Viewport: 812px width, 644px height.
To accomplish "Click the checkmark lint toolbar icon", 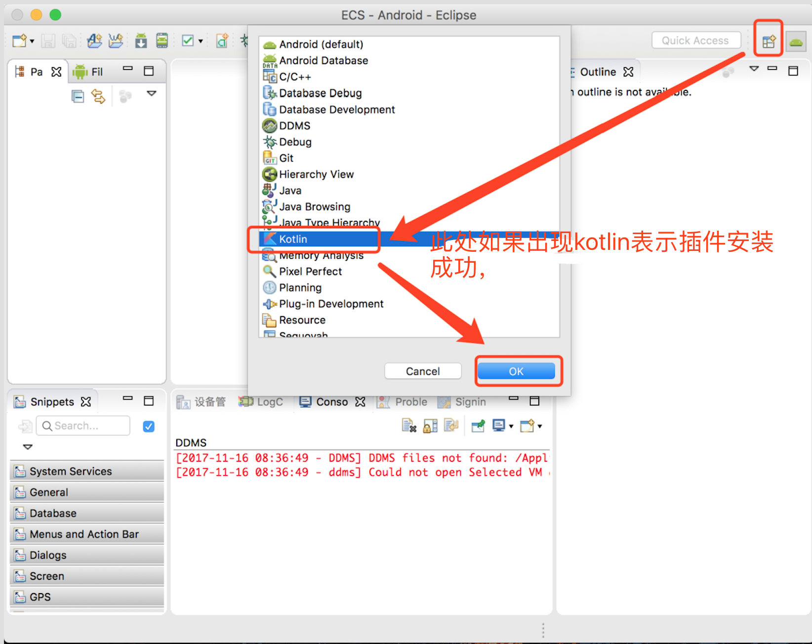I will click(x=188, y=40).
